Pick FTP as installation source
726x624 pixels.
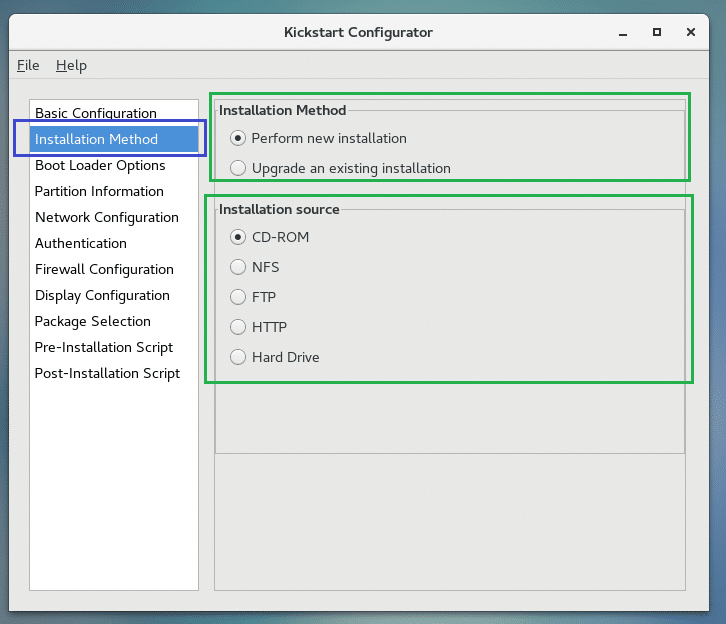coord(238,297)
